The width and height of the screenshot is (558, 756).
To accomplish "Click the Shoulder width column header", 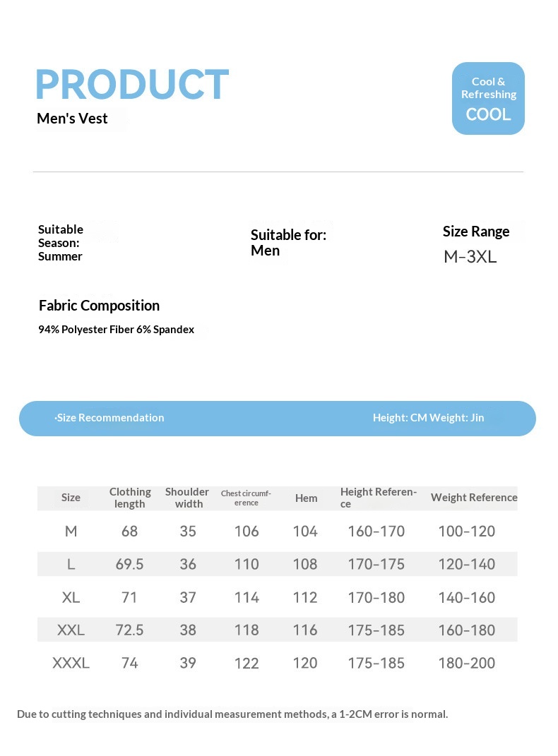I will point(187,498).
